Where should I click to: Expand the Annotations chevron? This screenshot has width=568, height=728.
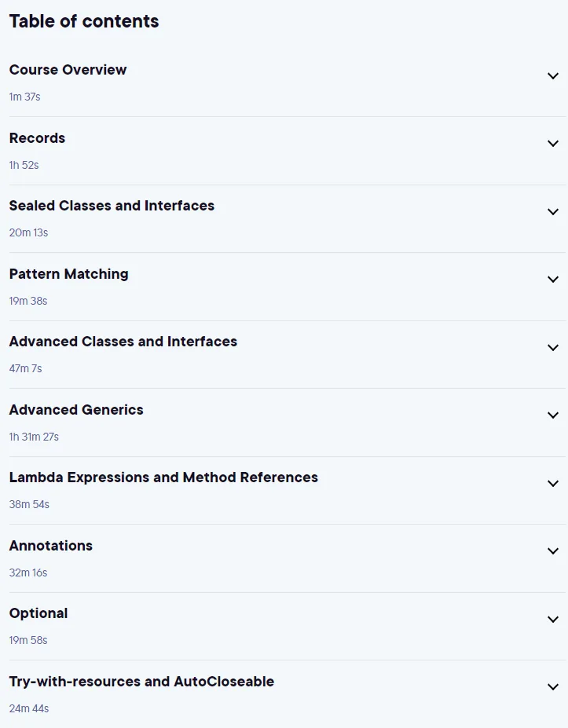(552, 551)
